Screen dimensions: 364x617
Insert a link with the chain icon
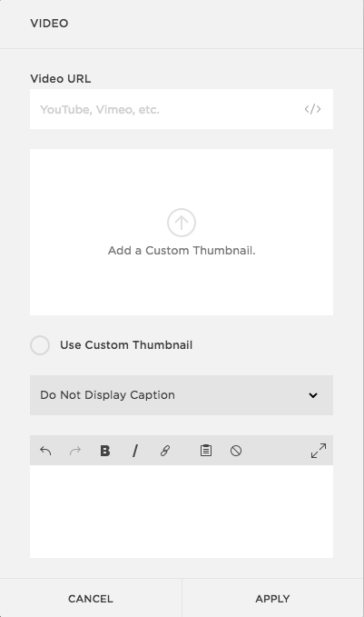point(165,451)
